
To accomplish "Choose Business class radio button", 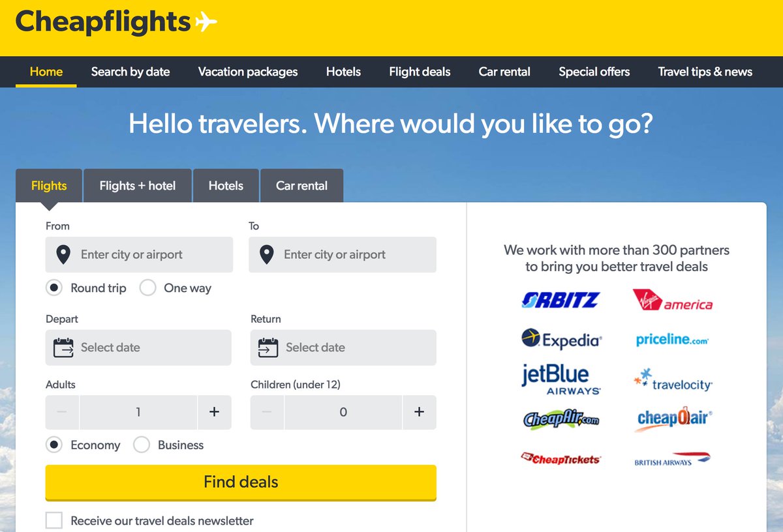I will 142,445.
